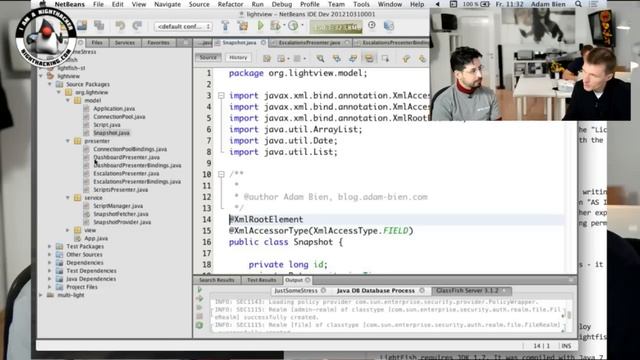Click the Previous Bookmark editor icon
Screen dimensions: 640x360
(406, 58)
